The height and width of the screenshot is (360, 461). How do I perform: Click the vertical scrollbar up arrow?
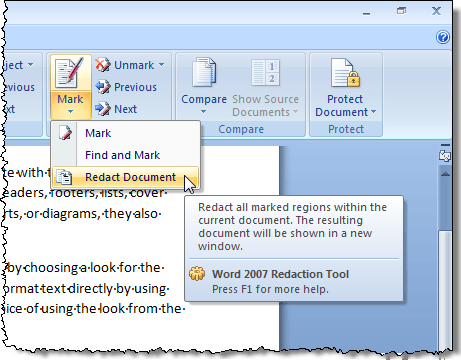pos(446,174)
